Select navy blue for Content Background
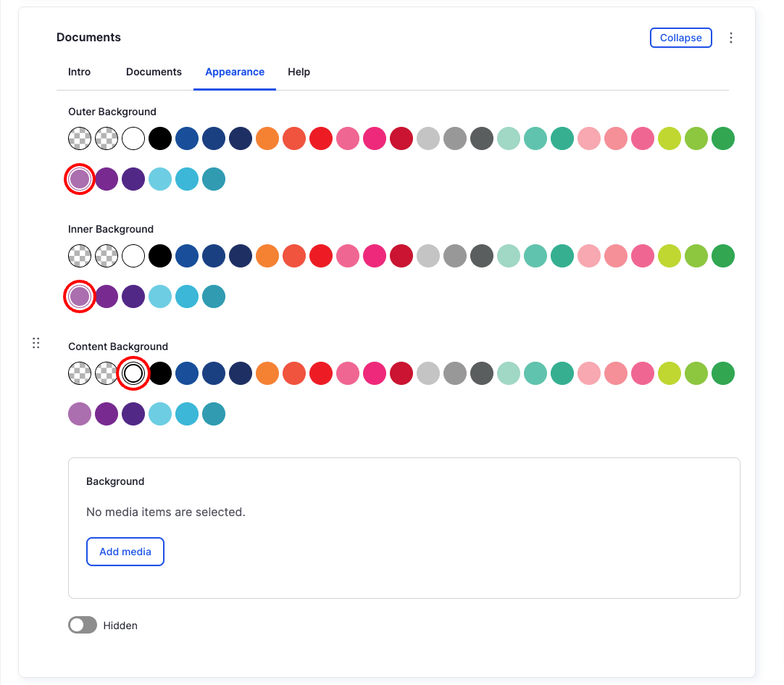784x685 pixels. click(x=241, y=373)
